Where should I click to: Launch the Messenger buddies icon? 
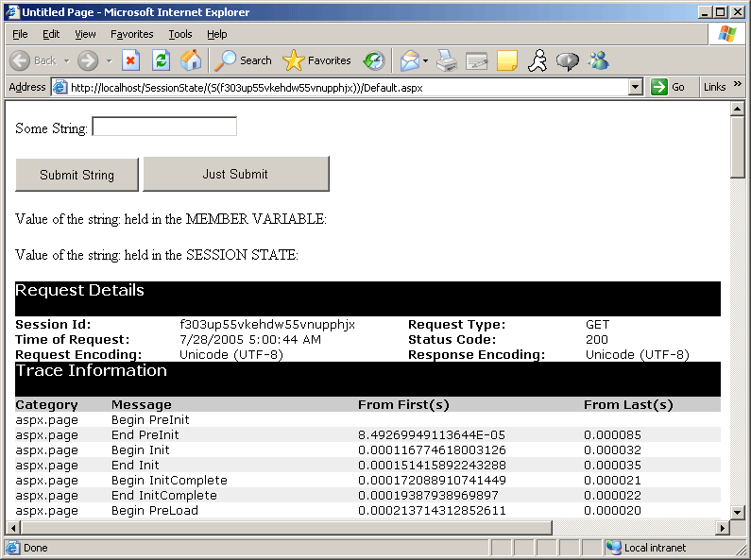tap(598, 60)
